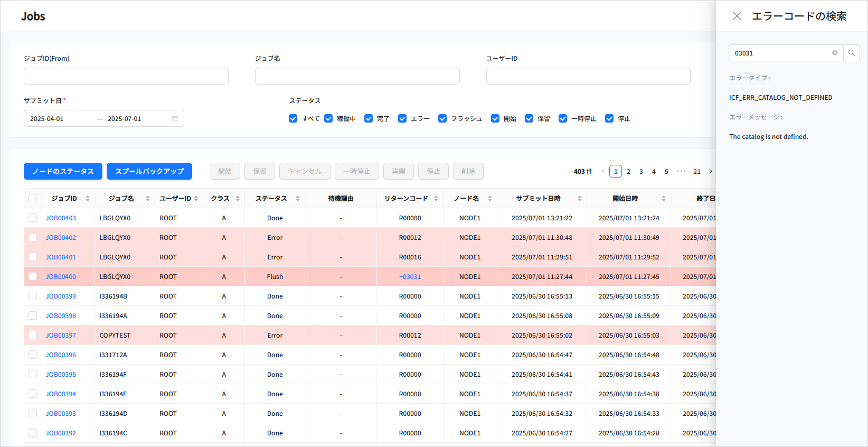Click the 再開 button
Viewport: 868px width, 447px height.
point(399,171)
